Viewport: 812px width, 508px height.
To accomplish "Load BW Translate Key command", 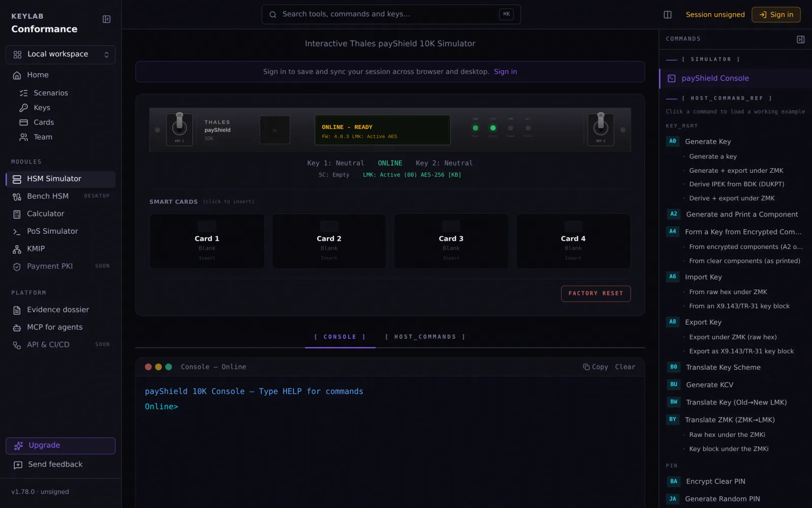I will click(x=735, y=403).
